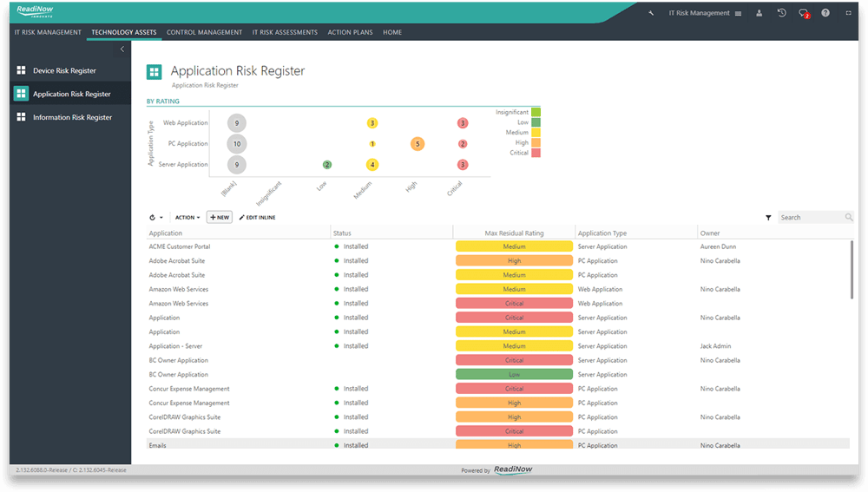Switch to IT RISK ASSESSMENTS tab
The height and width of the screenshot is (492, 868).
click(285, 32)
